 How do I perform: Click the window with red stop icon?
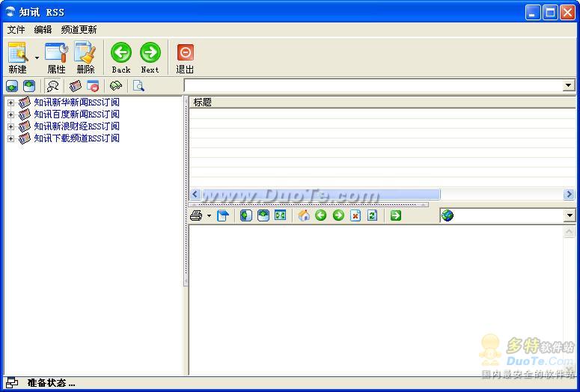93,86
